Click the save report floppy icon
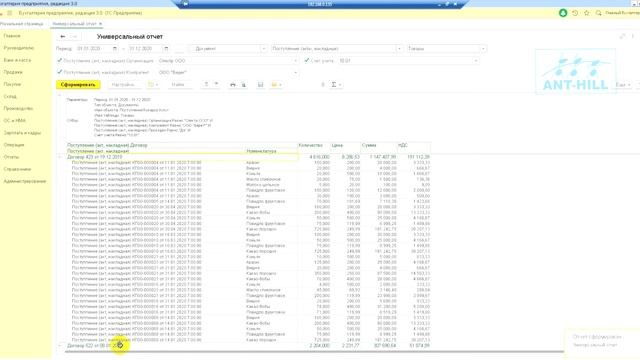 click(260, 84)
